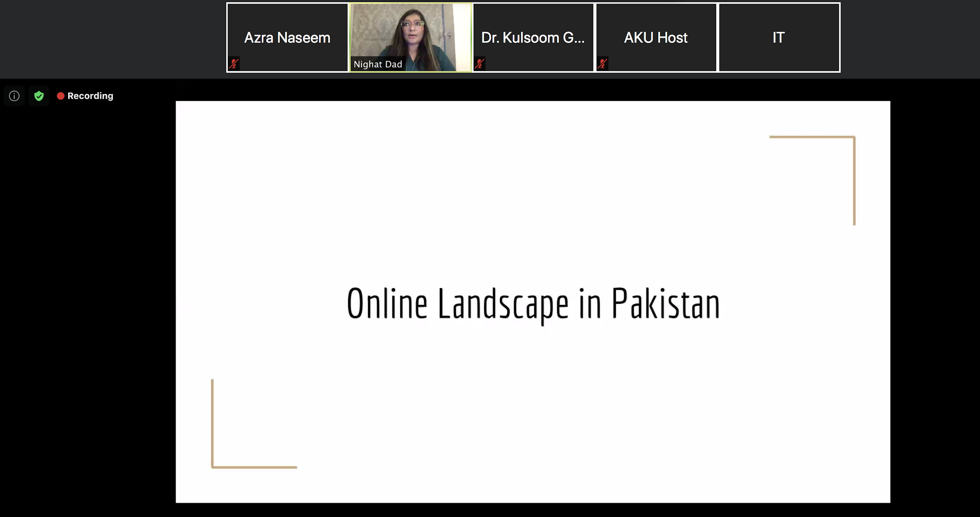Click the word Pakistan in slide title
980x517 pixels.
point(665,304)
